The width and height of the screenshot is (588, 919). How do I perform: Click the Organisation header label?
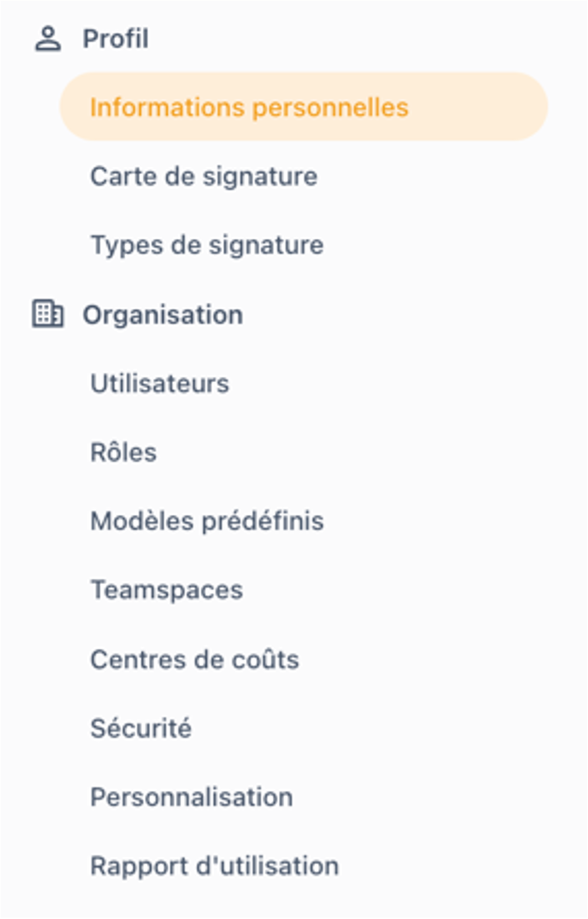162,313
